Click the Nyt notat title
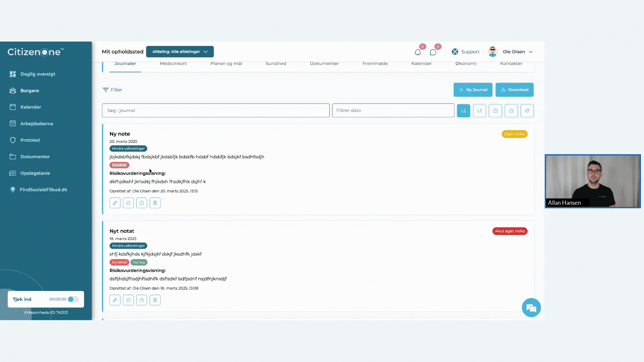The image size is (644, 362). (x=121, y=231)
